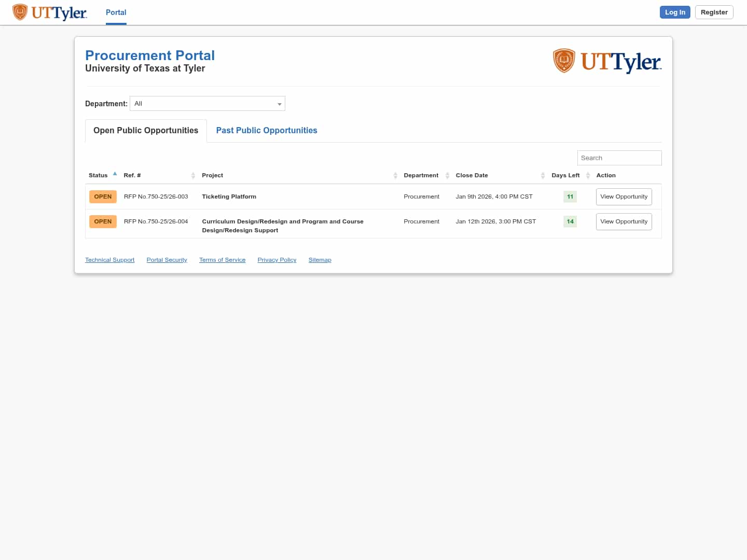View Opportunity for Curriculum Design/Redesign project

pos(624,222)
